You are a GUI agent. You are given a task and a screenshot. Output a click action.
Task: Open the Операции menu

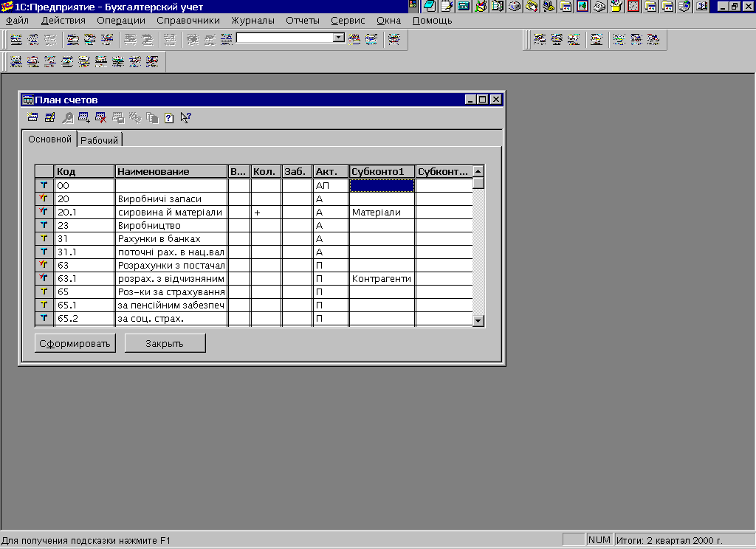(x=121, y=21)
